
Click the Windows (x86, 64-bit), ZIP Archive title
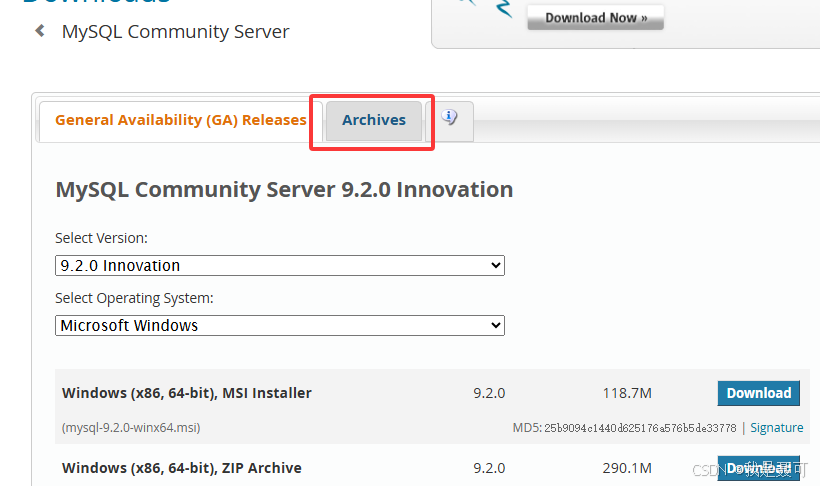(x=181, y=468)
